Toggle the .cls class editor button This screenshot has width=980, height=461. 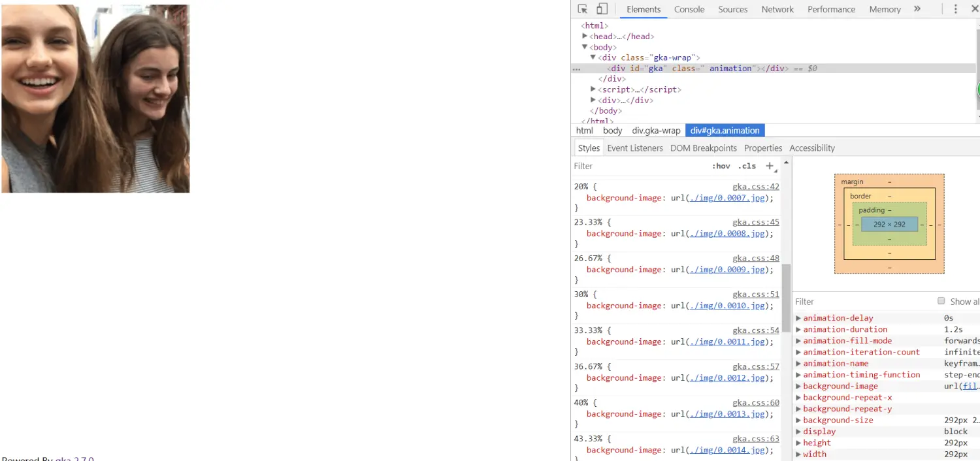point(747,166)
